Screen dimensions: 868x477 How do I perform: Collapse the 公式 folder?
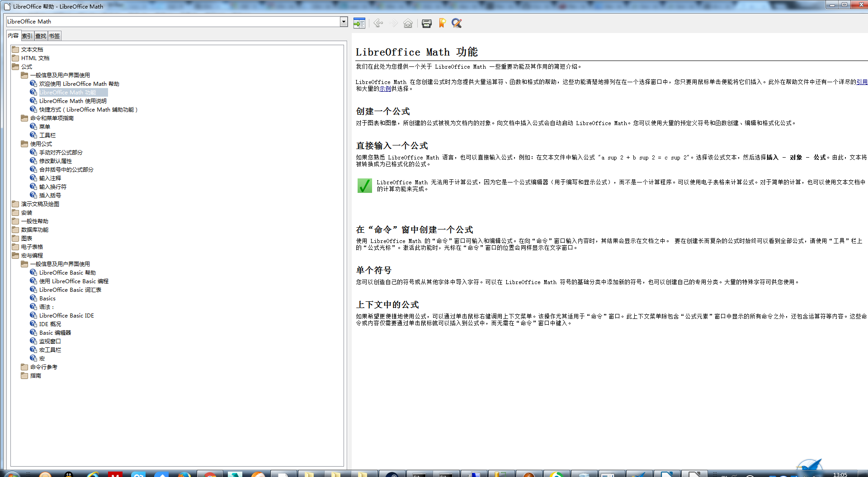point(15,66)
